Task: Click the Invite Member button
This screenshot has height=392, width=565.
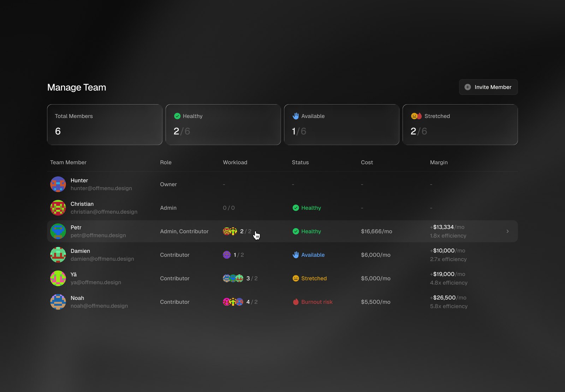Action: tap(488, 87)
